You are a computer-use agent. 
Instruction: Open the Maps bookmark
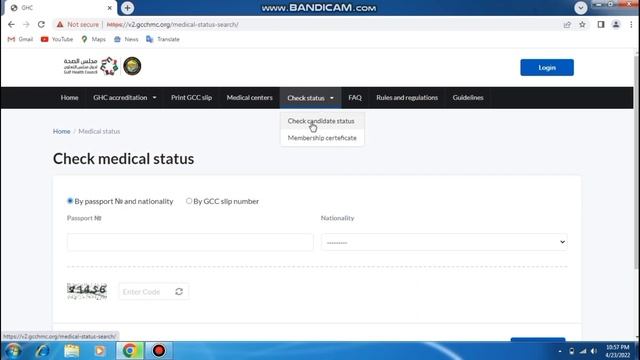point(93,39)
